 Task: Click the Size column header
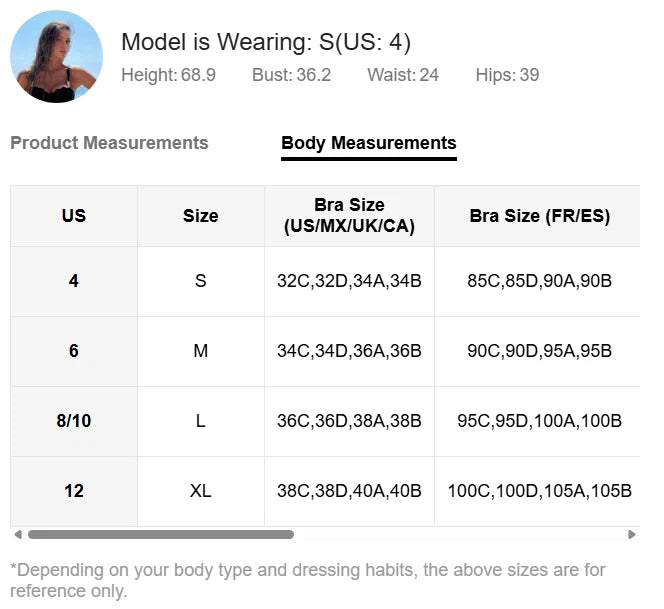pyautogui.click(x=200, y=216)
